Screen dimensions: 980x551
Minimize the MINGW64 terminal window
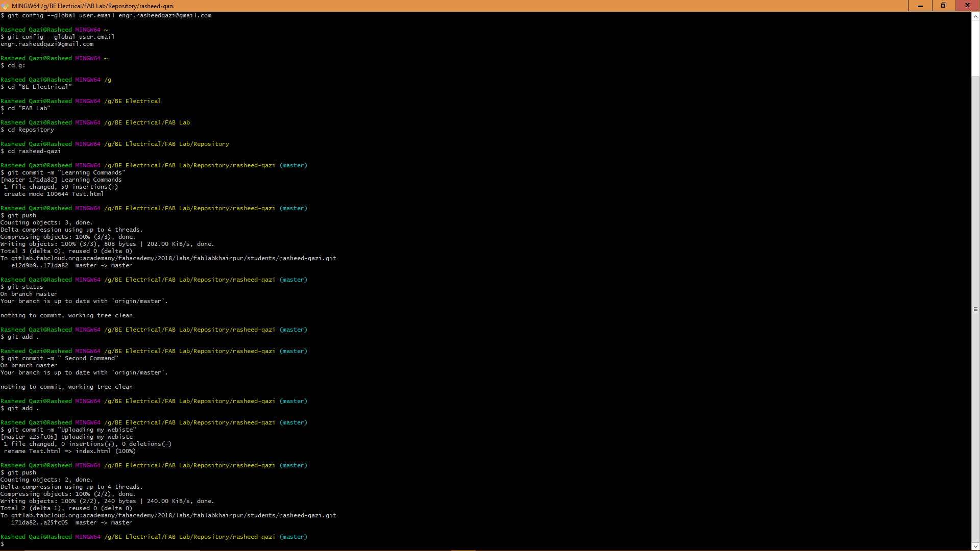(x=920, y=6)
